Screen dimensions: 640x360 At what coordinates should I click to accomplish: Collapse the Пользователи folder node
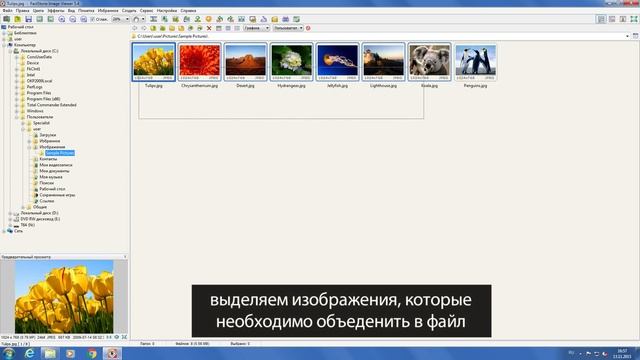17,117
